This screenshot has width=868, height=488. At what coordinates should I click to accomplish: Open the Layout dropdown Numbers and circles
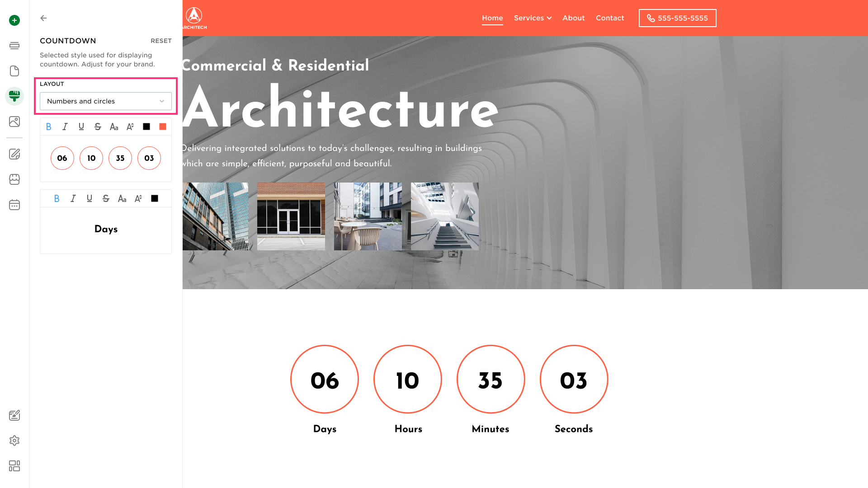pos(106,101)
